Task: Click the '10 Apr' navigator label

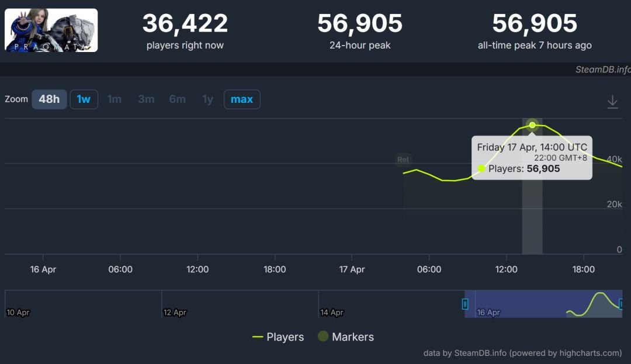Action: (x=18, y=313)
